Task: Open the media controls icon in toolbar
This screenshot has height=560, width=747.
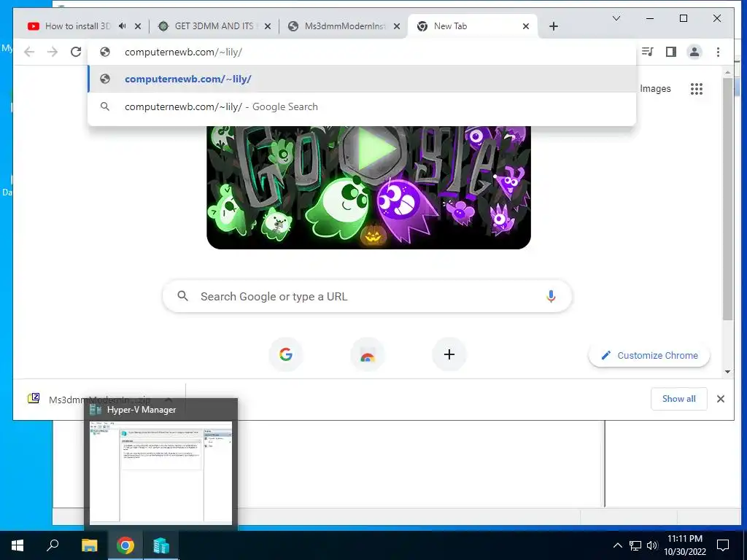Action: click(x=648, y=52)
